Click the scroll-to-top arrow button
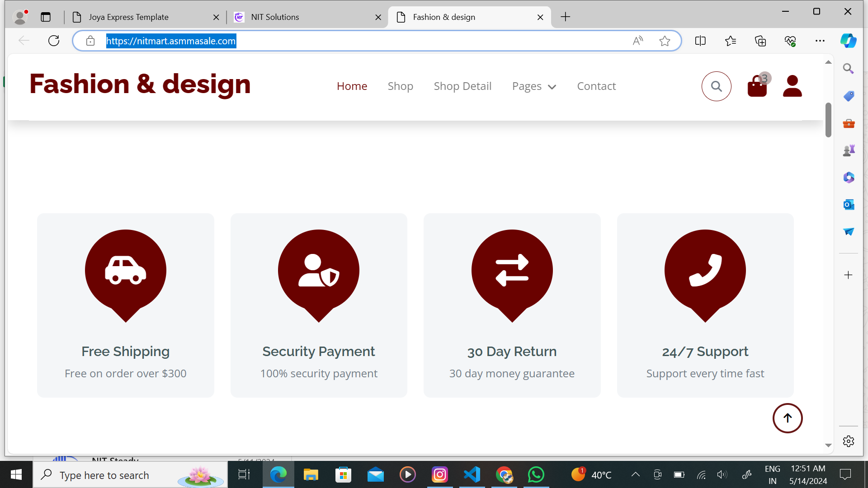 point(787,418)
